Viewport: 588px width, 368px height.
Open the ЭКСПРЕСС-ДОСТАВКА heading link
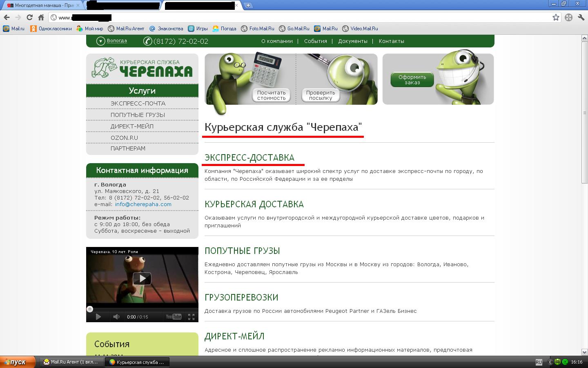pos(249,158)
